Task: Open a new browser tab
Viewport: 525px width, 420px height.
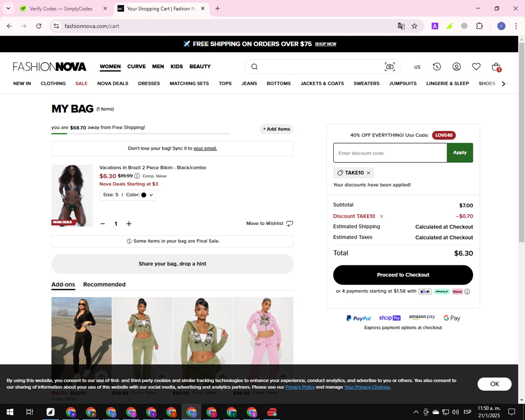Action: click(x=217, y=8)
